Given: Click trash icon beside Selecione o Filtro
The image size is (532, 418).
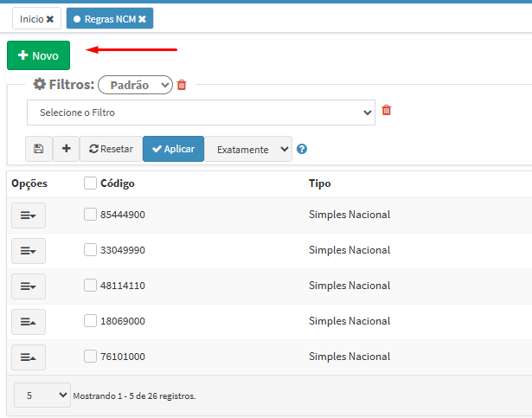Looking at the screenshot, I should 387,111.
